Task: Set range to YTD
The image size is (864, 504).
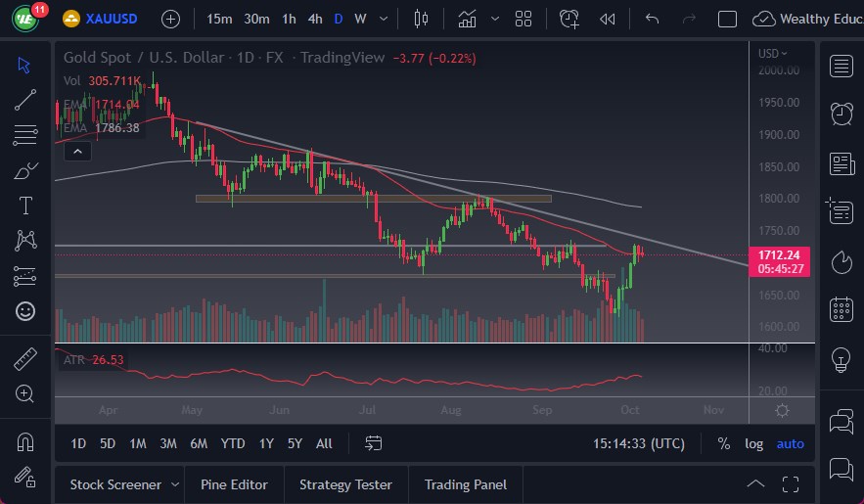Action: 233,443
